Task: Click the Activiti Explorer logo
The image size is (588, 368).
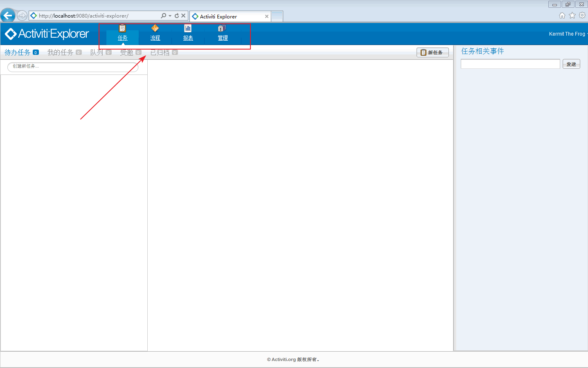Action: click(47, 34)
